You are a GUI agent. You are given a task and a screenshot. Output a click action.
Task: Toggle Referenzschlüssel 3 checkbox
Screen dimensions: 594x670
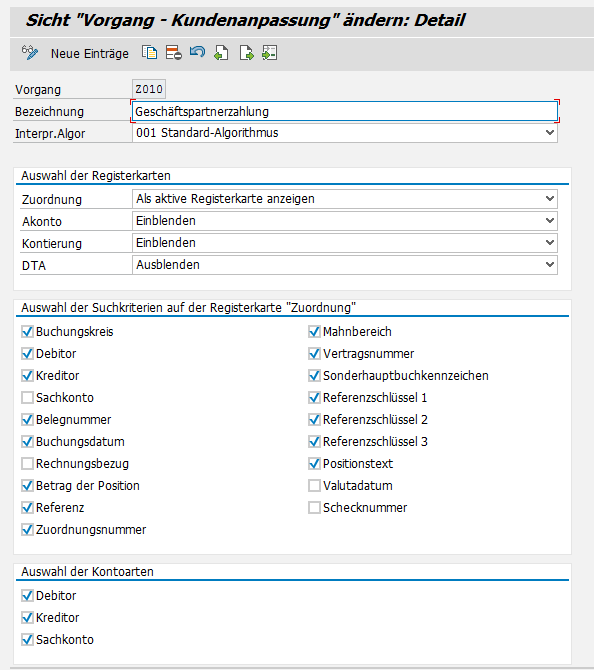click(315, 441)
